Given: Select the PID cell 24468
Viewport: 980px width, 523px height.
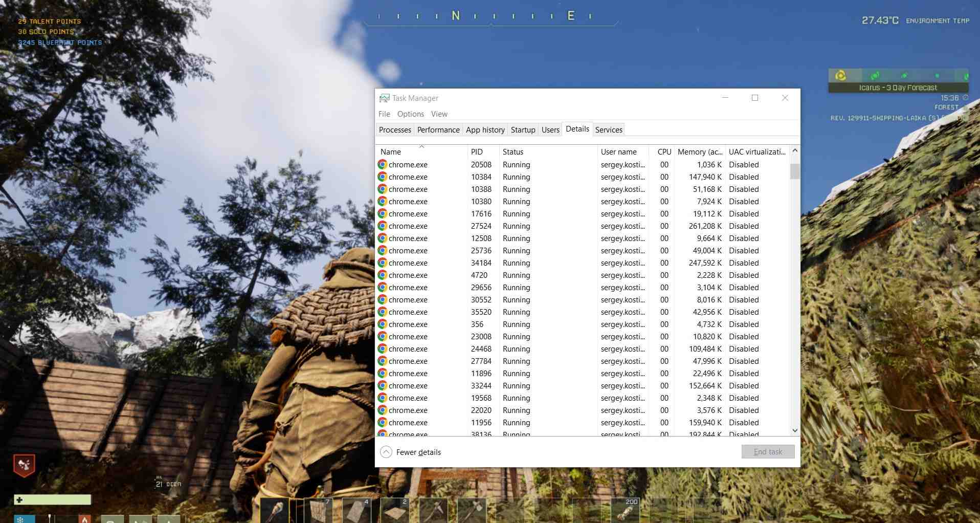Looking at the screenshot, I should [481, 348].
